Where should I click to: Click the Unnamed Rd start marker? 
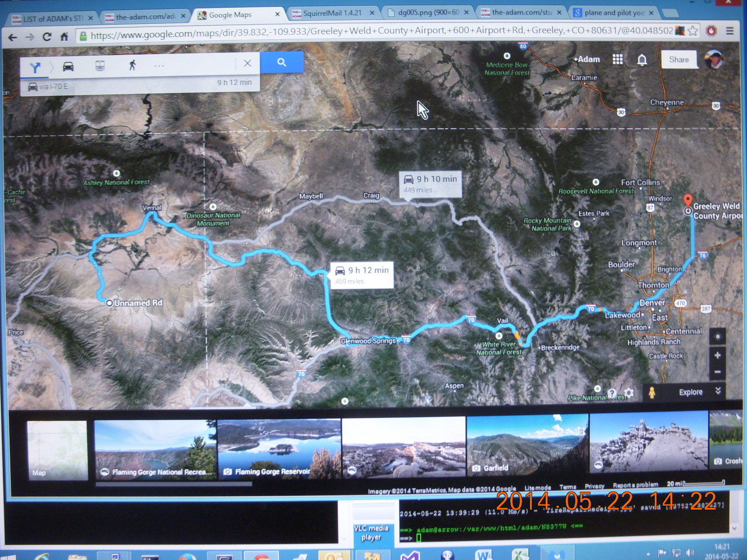109,303
